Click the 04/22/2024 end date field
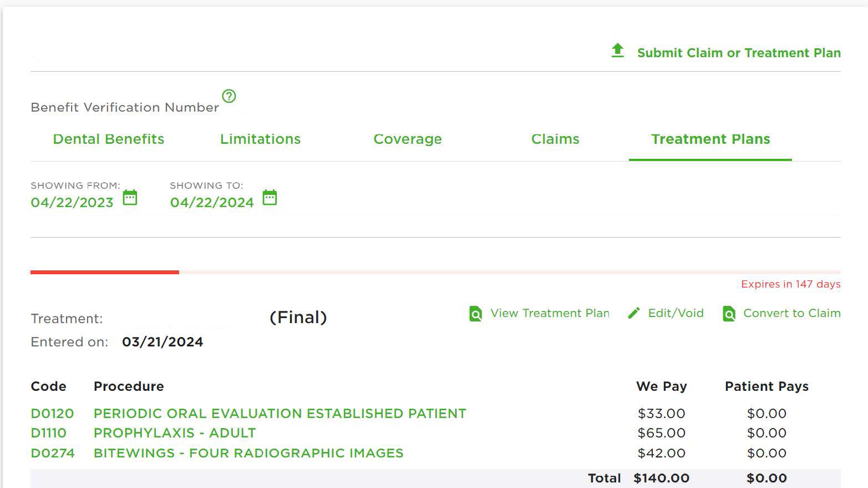The width and height of the screenshot is (868, 488). click(212, 203)
